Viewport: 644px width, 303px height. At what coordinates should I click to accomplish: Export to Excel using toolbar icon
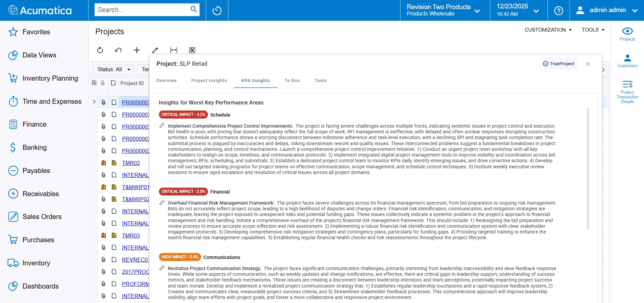click(x=192, y=50)
